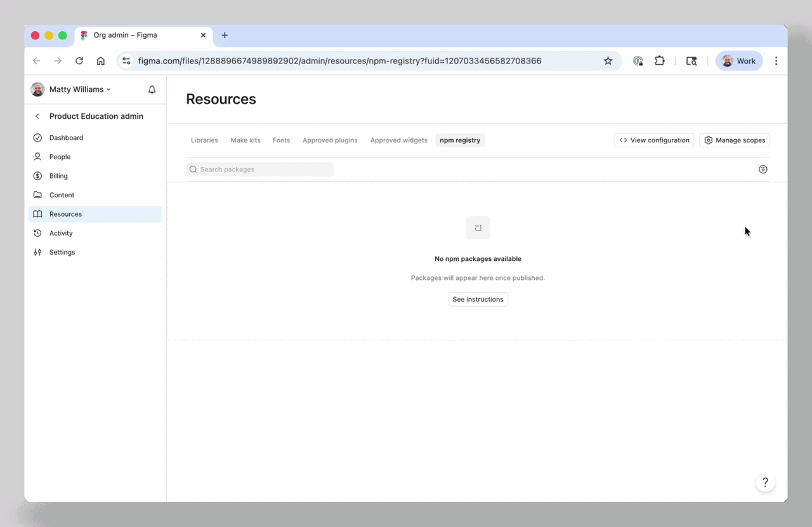Click the password manager extension icon
The image size is (812, 527).
638,61
